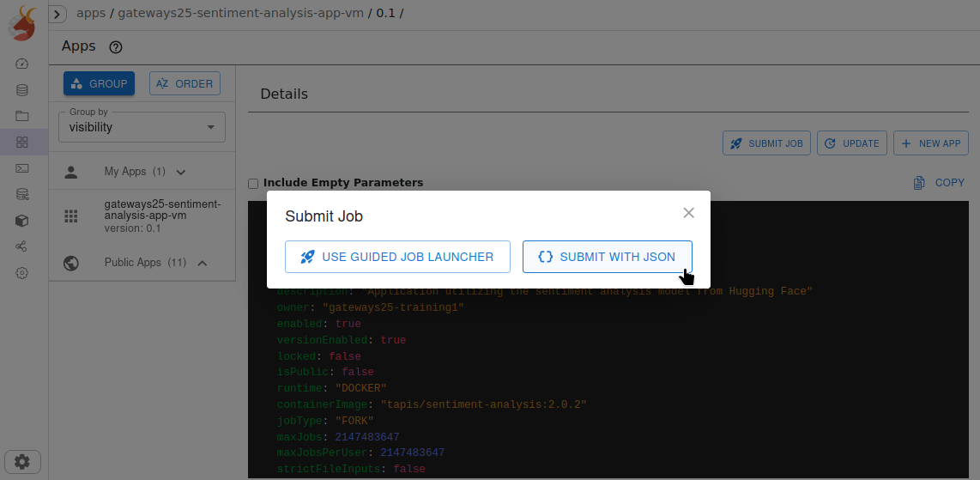Choose Use Guided Job Launcher
980x480 pixels.
pyautogui.click(x=397, y=257)
